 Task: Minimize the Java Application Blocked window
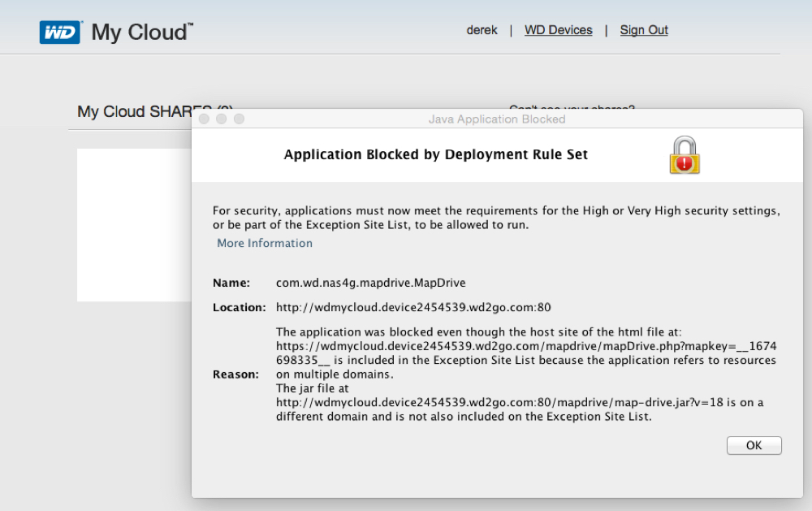pos(222,119)
